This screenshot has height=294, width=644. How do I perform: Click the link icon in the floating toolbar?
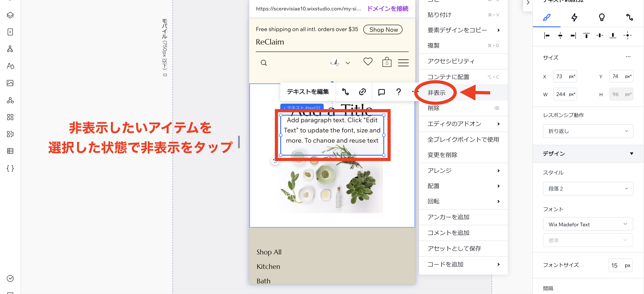(362, 92)
